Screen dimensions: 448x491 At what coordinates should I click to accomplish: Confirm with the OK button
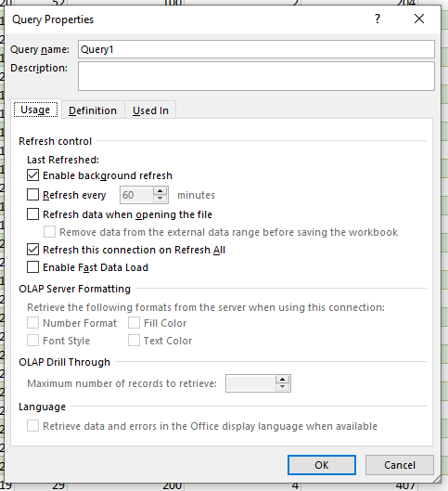pos(322,465)
